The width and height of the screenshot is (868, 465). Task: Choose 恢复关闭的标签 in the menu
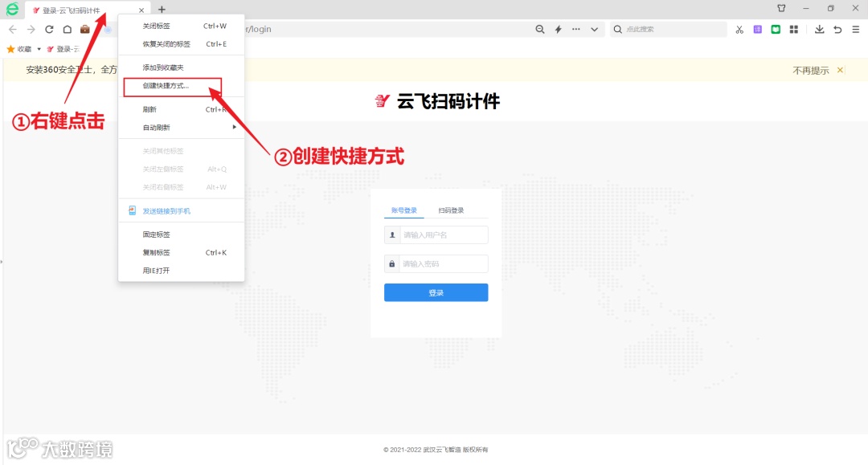click(x=181, y=43)
